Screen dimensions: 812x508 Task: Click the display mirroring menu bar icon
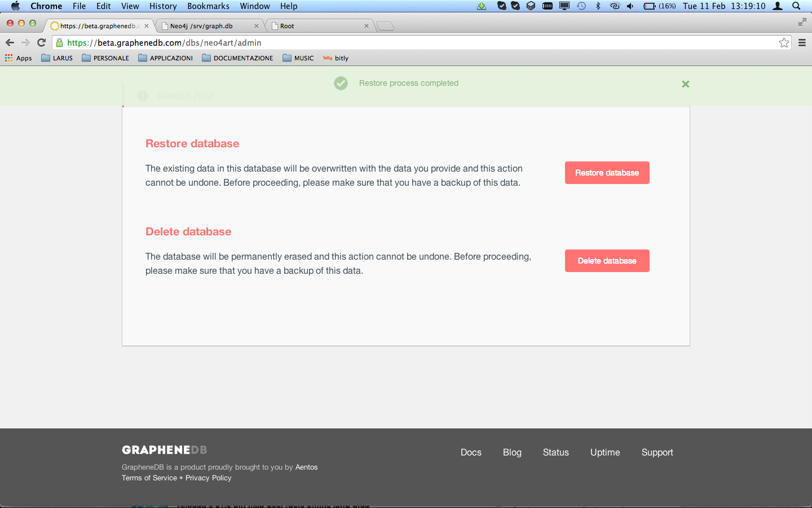pos(564,6)
